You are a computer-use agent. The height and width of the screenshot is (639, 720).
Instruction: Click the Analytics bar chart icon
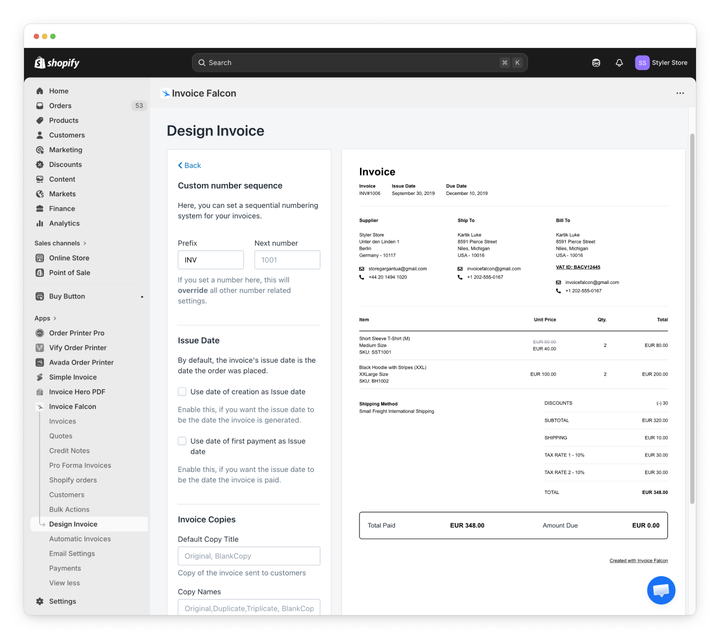click(x=39, y=223)
